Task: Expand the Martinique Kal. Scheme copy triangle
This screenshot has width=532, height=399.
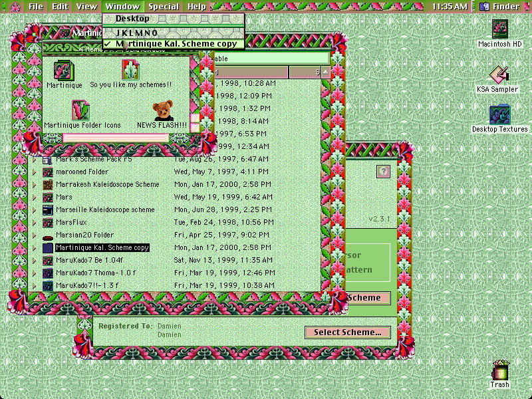Action: click(35, 248)
